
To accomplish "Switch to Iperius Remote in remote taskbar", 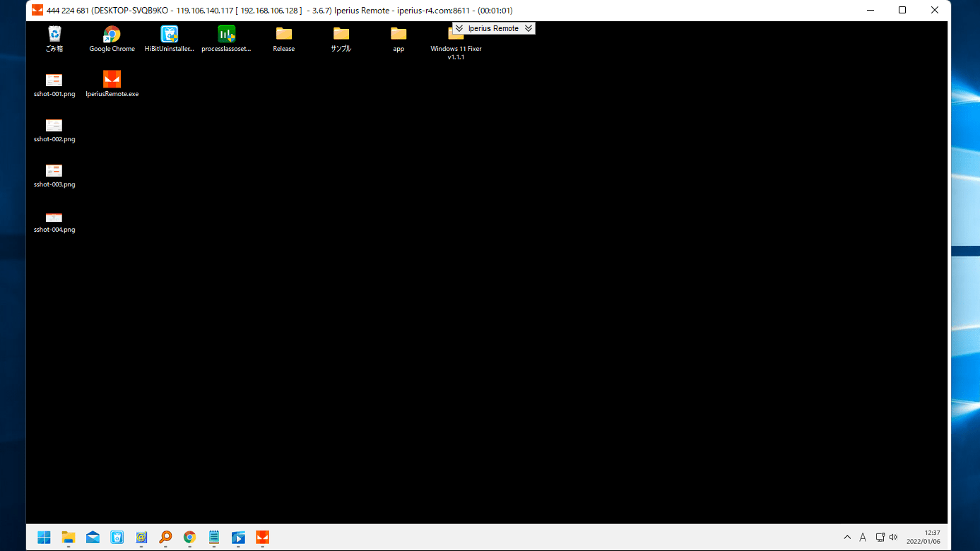I will [x=262, y=538].
